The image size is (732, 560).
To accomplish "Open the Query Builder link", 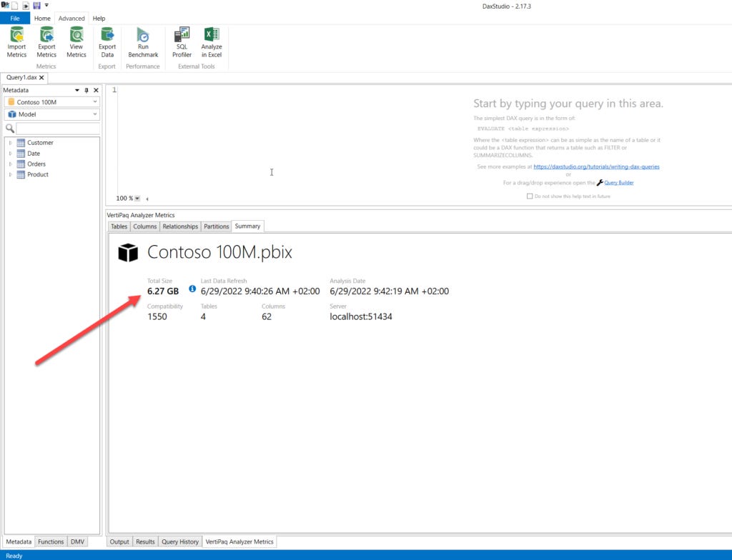I will [618, 182].
